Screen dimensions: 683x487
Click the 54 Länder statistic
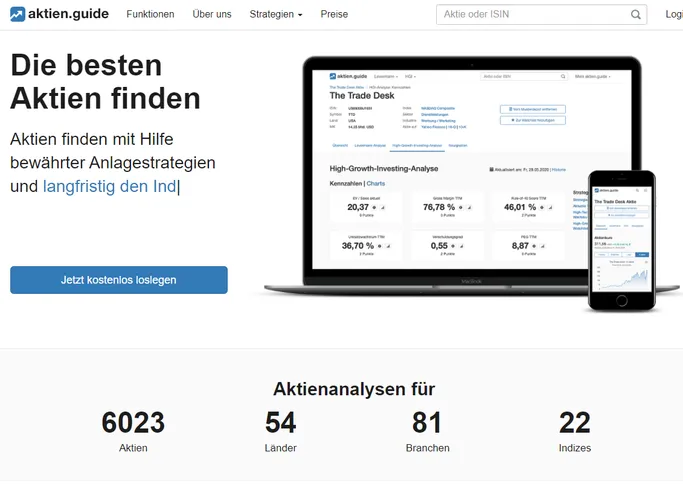[281, 431]
